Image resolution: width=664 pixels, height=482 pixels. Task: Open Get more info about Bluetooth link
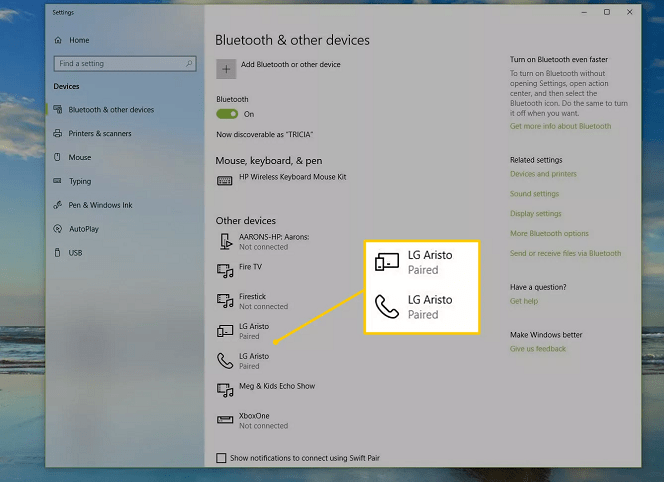(560, 126)
